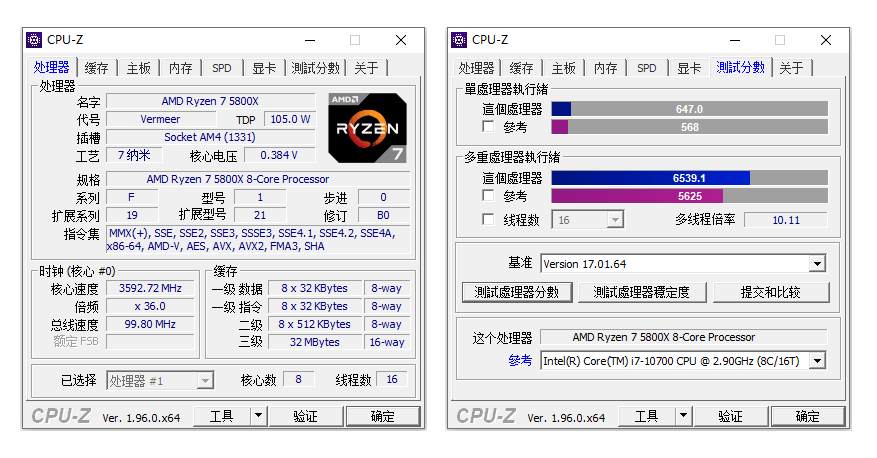This screenshot has width=877, height=458.
Task: Open the 基準 Version 17.01.64 dropdown
Action: [x=817, y=264]
